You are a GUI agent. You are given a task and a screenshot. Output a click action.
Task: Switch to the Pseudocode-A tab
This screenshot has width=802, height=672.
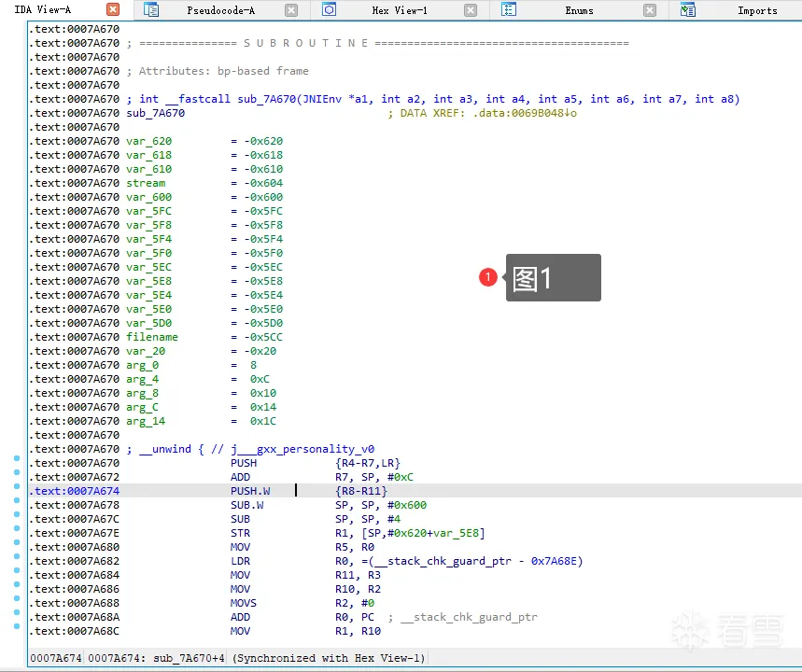(x=221, y=10)
